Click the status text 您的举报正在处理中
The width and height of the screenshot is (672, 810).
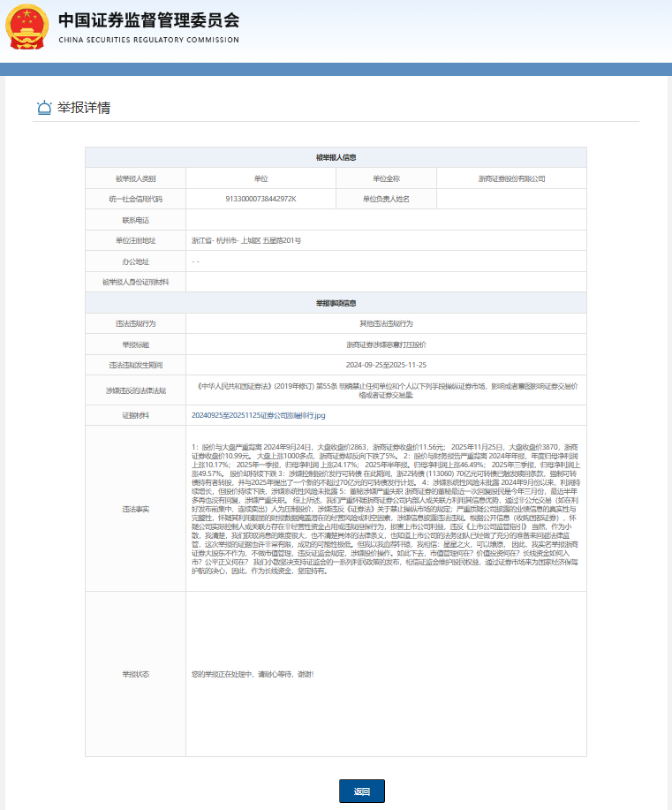pos(253,674)
